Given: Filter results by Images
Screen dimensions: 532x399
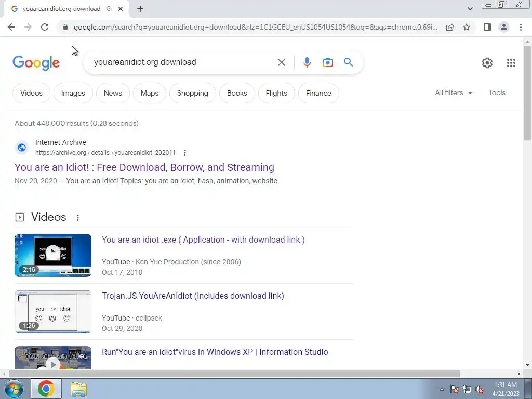Looking at the screenshot, I should tap(73, 93).
